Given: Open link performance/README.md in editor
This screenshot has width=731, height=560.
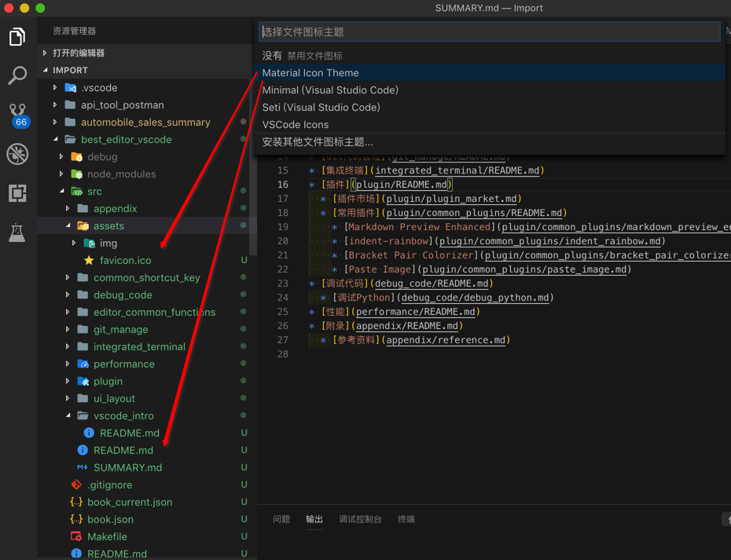Looking at the screenshot, I should (415, 312).
